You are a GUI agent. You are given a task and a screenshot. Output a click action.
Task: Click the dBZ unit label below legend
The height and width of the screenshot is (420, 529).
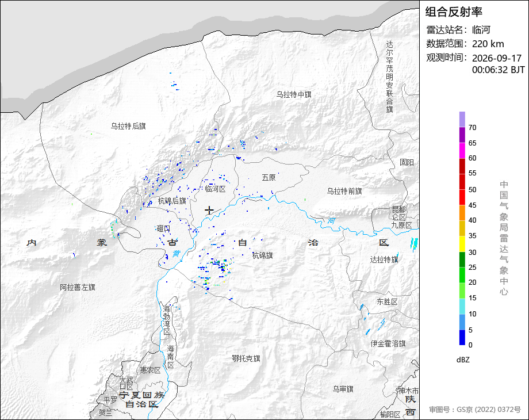tap(463, 360)
